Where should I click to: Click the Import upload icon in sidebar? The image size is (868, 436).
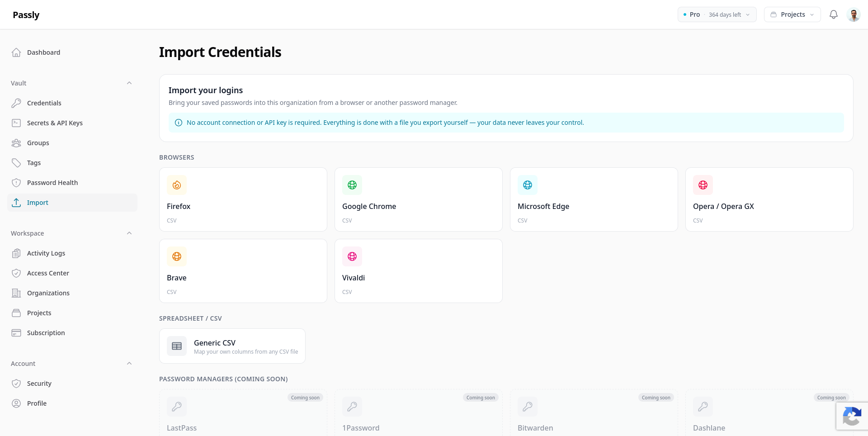tap(16, 203)
